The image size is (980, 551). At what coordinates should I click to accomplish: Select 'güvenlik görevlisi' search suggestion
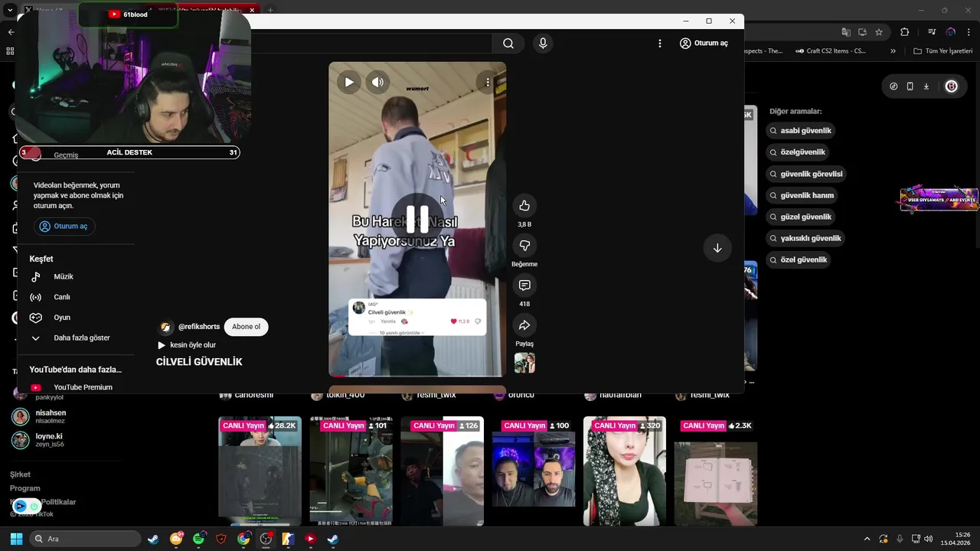[806, 174]
